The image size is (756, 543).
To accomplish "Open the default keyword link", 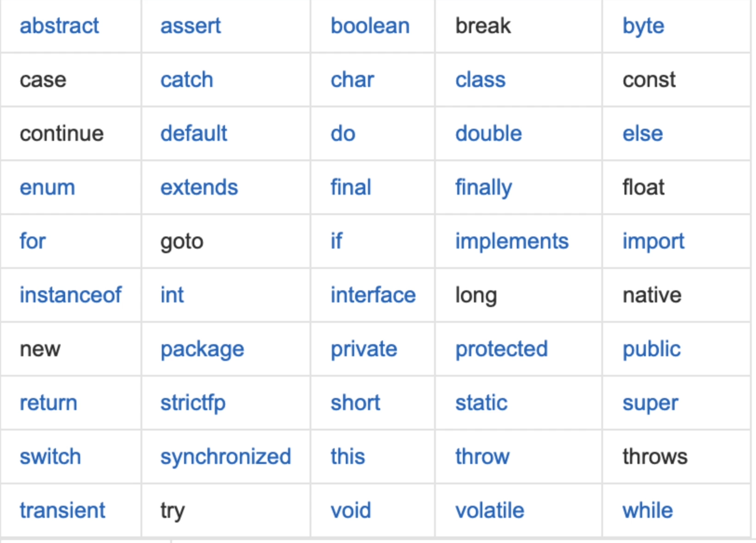I will [193, 133].
